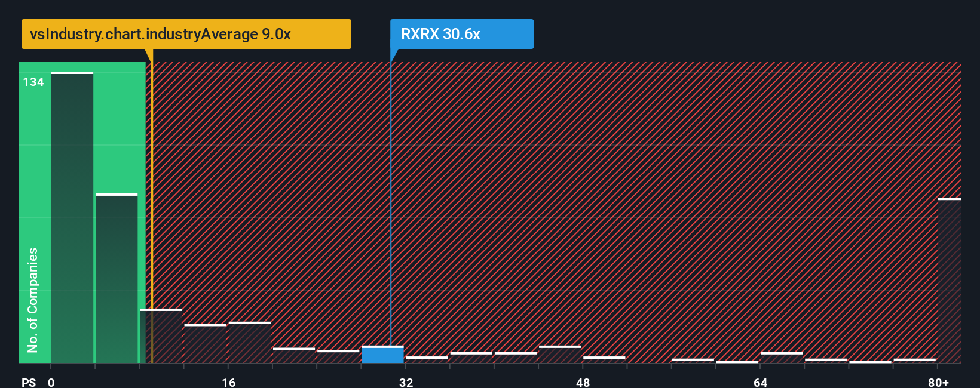Screen dimensions: 980x388
Task: Select the tallest bar marked 134
Action: 72,217
